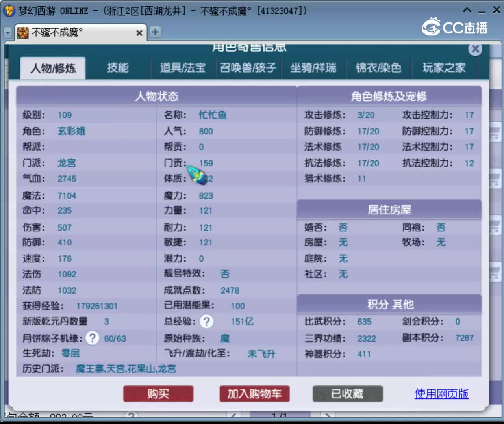Click the 三界功绩 value 2322

[x=367, y=338]
